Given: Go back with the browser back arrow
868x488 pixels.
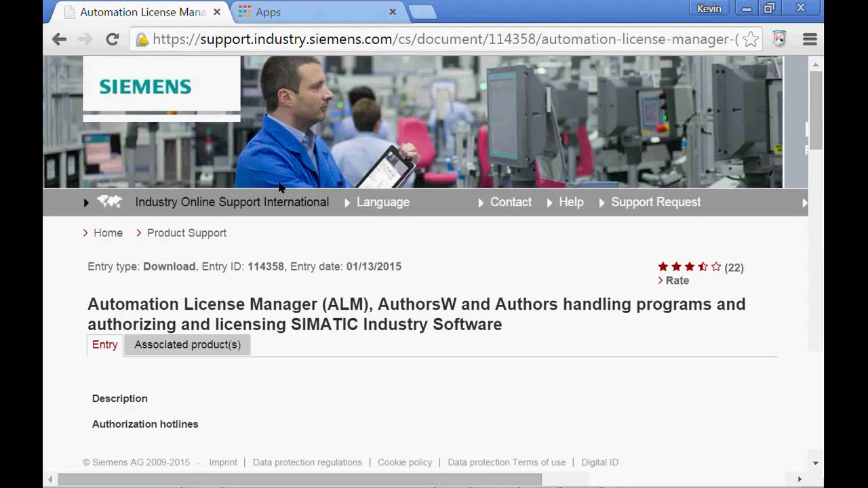Looking at the screenshot, I should pyautogui.click(x=60, y=39).
